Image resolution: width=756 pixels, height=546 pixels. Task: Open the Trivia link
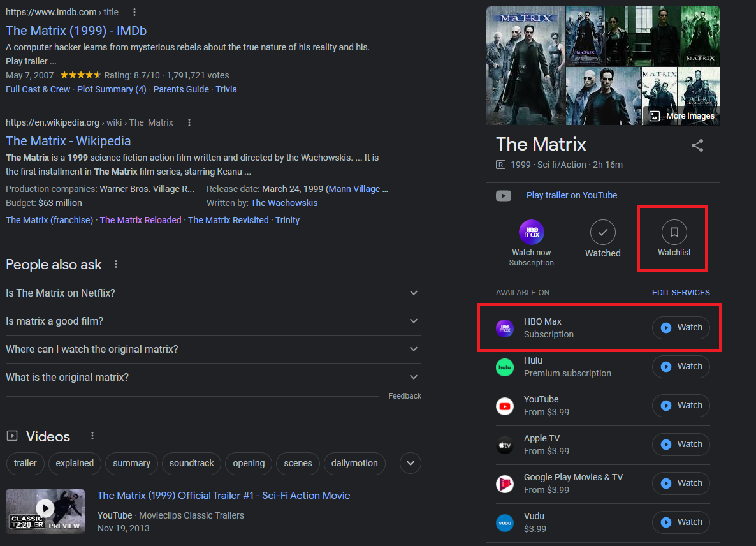click(226, 90)
